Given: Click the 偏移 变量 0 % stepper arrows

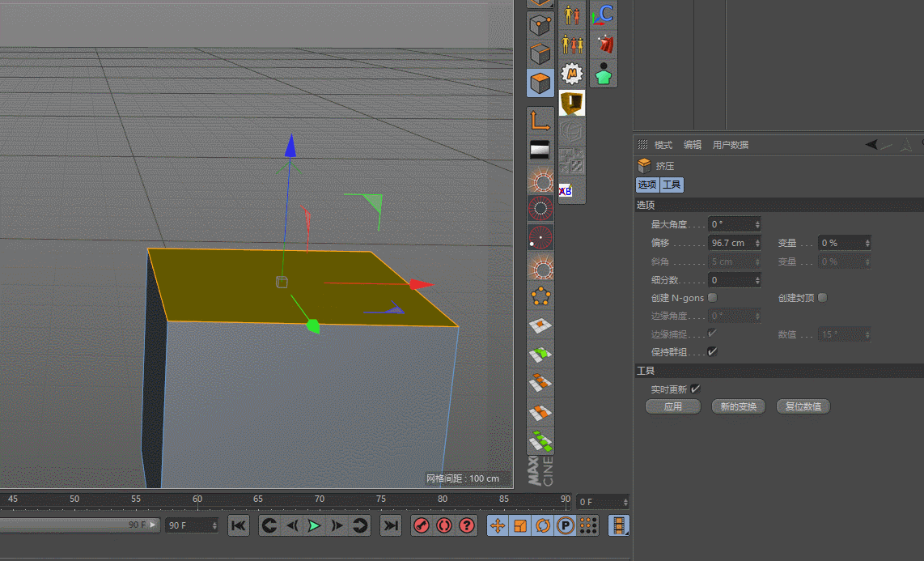Looking at the screenshot, I should (867, 243).
